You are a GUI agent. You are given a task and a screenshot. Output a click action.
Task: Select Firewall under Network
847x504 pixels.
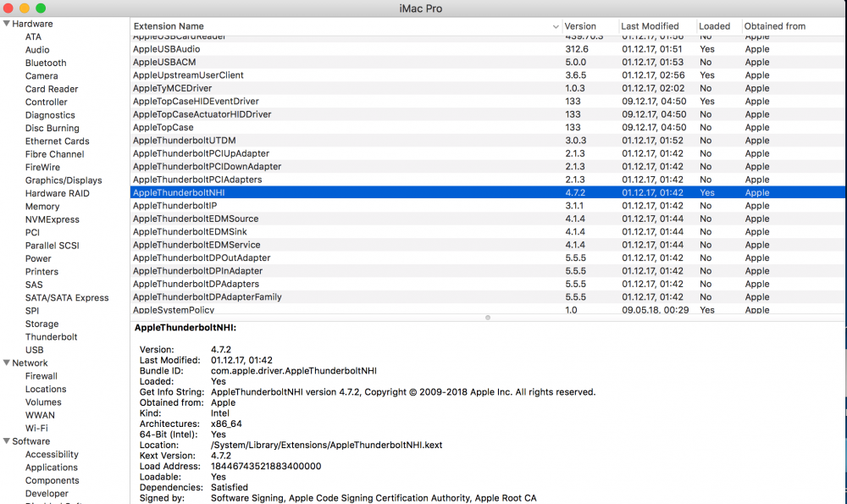(x=41, y=376)
